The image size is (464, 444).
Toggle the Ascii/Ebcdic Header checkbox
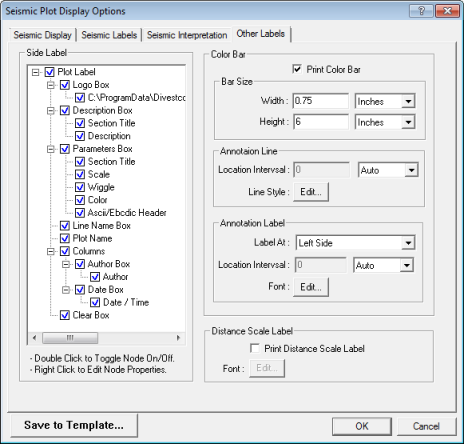click(x=80, y=213)
